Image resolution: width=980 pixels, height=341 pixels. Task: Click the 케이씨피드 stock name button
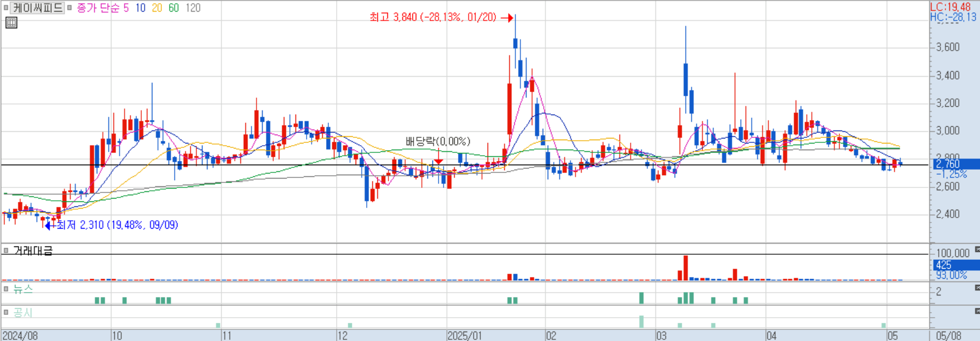[x=38, y=8]
